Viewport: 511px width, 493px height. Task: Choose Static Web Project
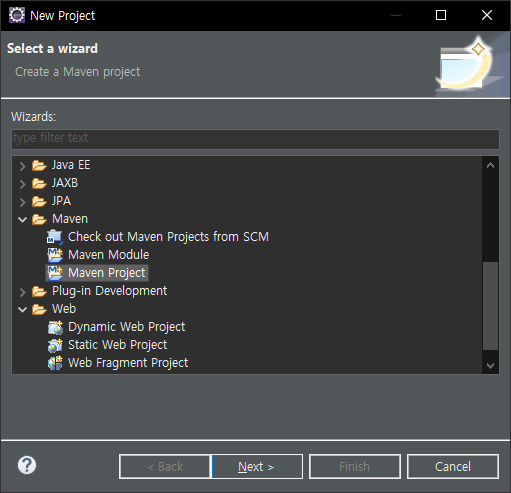coord(118,345)
